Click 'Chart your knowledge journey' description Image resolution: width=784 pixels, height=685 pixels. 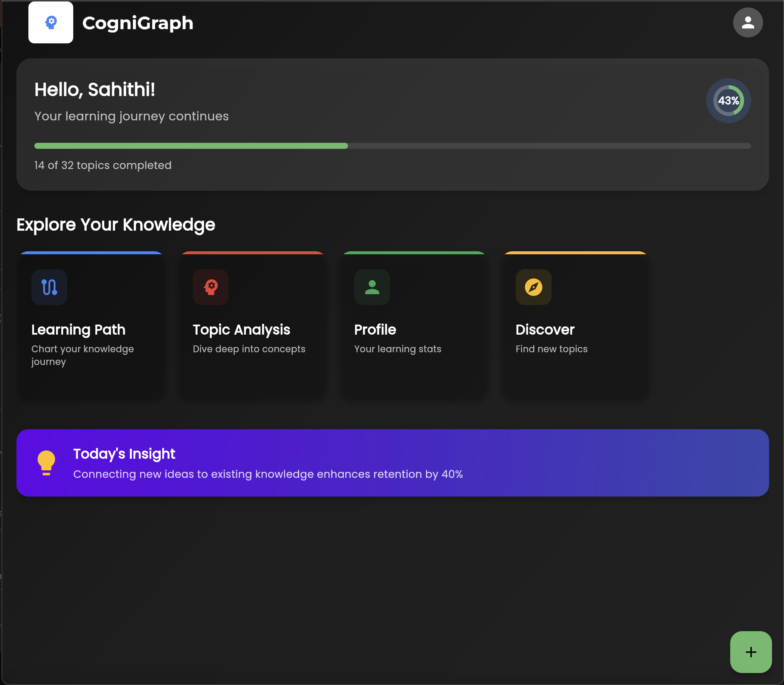82,355
